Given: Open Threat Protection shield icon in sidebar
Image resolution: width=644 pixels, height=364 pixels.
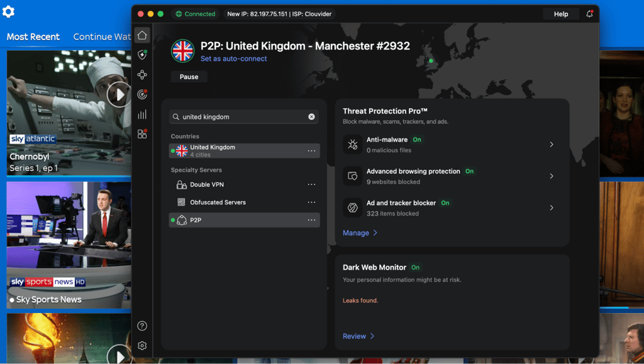Looking at the screenshot, I should [142, 55].
